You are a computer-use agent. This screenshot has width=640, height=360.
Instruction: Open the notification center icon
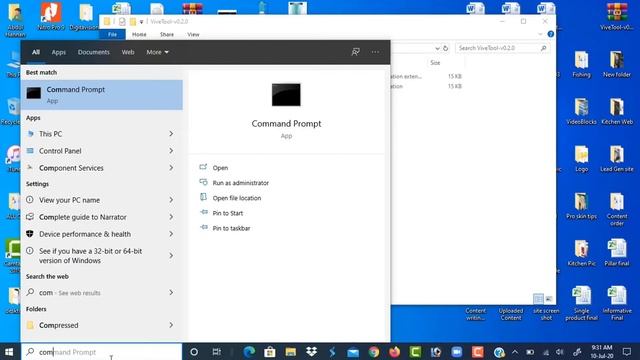[x=627, y=352]
